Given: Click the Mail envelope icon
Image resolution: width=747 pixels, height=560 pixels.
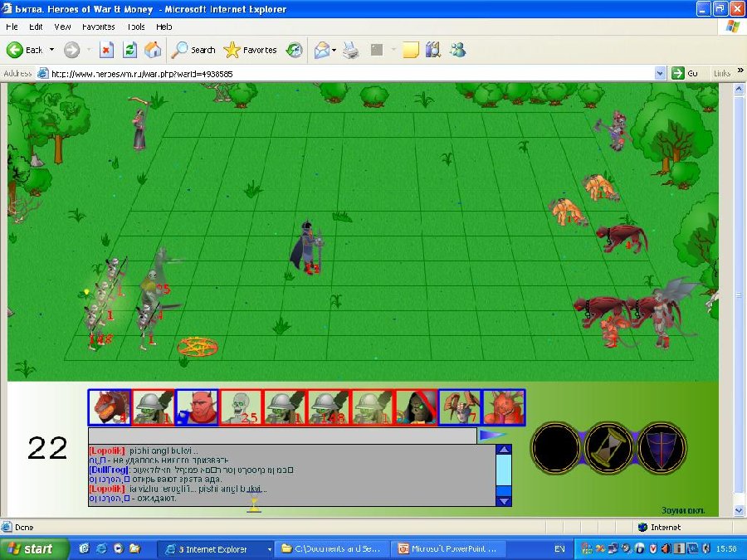Looking at the screenshot, I should [321, 50].
